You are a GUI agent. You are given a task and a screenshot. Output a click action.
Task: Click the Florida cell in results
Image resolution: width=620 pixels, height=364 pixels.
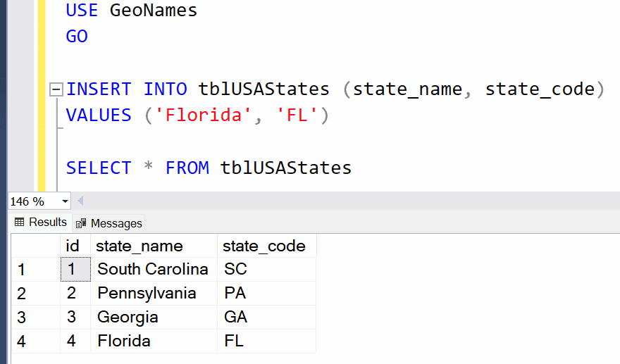[154, 341]
